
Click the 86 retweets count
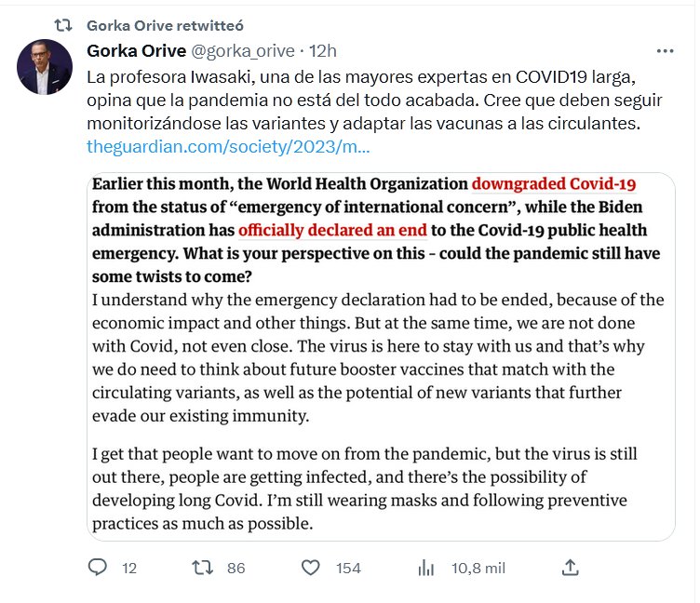pyautogui.click(x=236, y=568)
